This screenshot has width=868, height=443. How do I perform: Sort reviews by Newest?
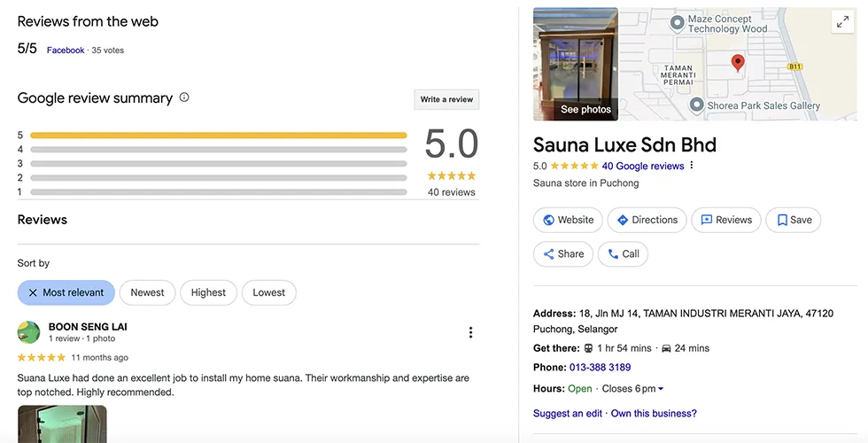(x=147, y=292)
